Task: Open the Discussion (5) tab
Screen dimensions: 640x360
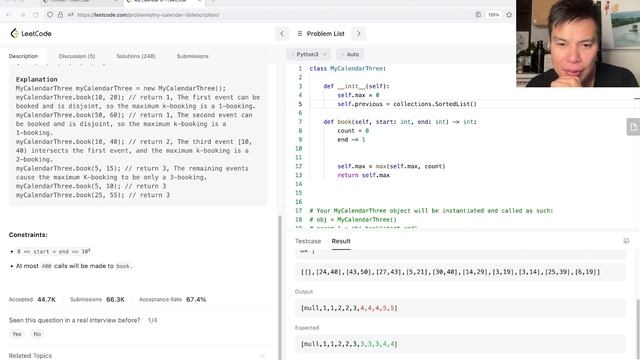Action: (77, 56)
